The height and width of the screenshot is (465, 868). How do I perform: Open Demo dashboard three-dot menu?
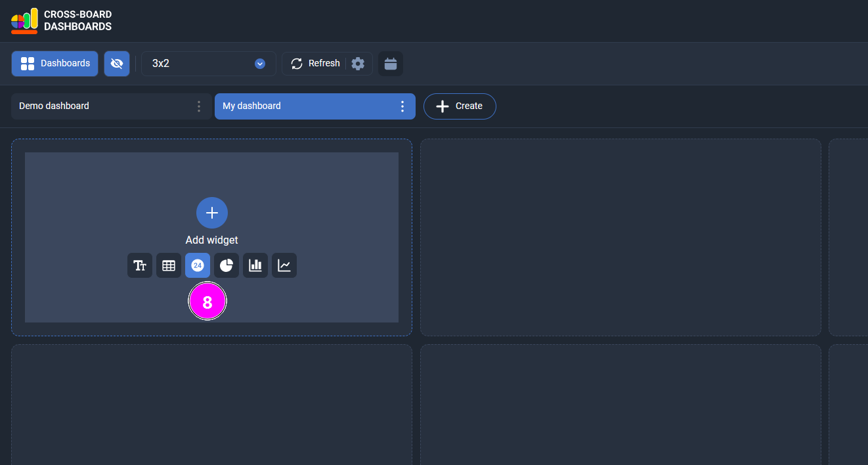point(199,106)
